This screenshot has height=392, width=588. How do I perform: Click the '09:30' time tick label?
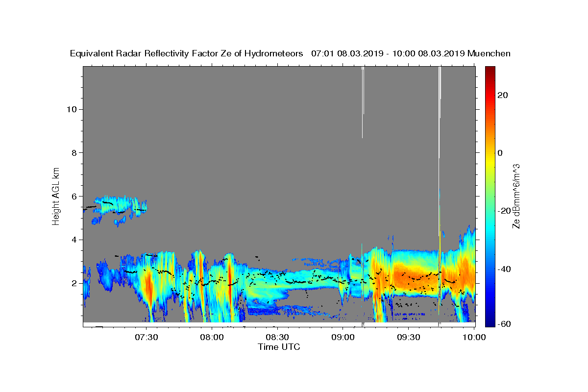(409, 338)
